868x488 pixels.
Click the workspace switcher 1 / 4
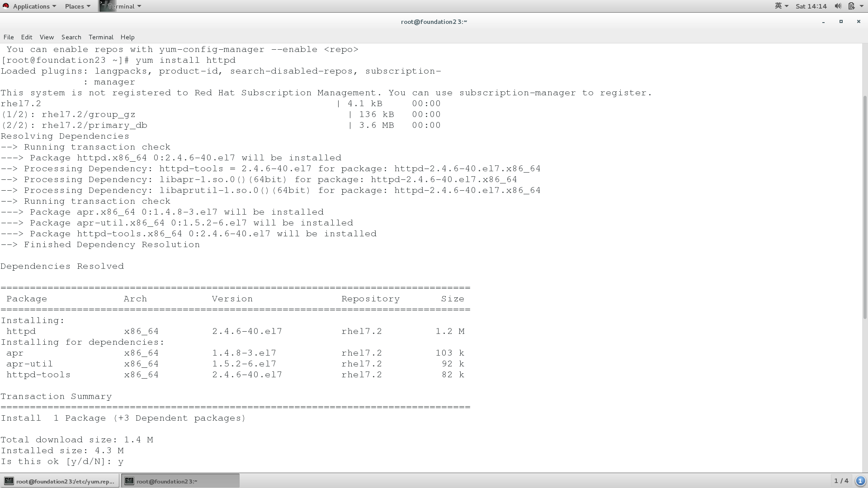[841, 481]
